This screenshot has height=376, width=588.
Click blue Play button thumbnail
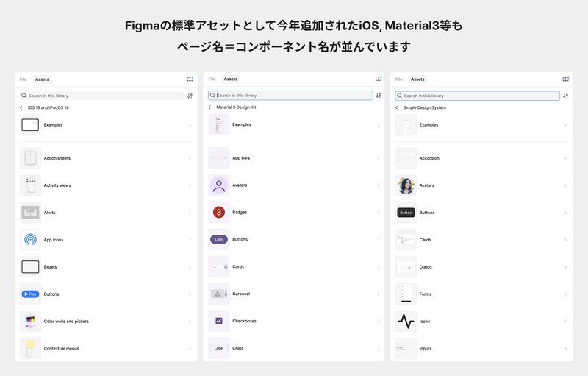point(30,294)
